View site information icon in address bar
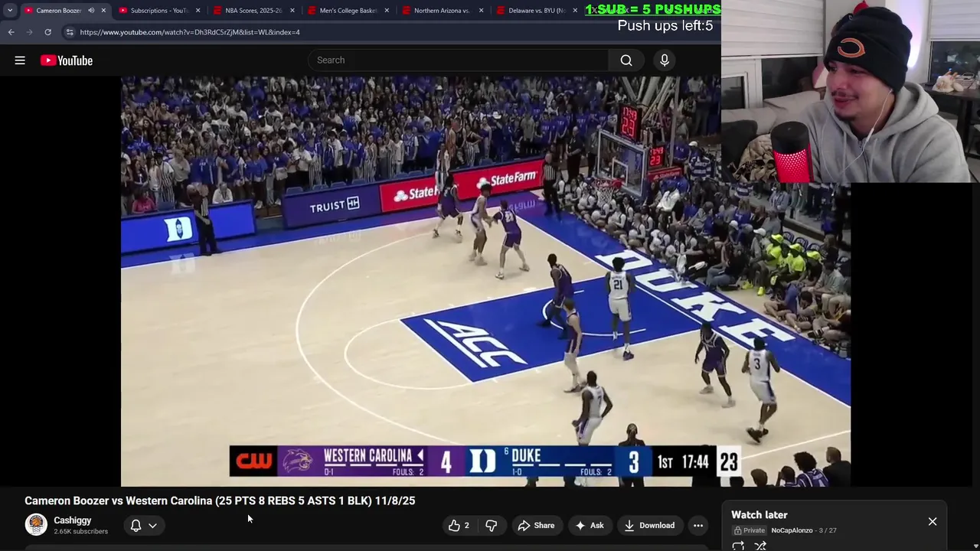The height and width of the screenshot is (551, 980). (x=70, y=32)
